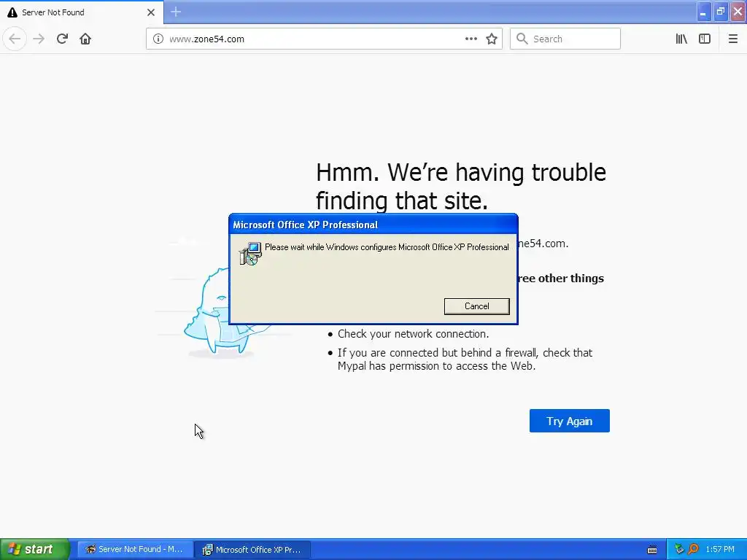Cancel the Office XP configuration dialog
The height and width of the screenshot is (560, 747).
pos(476,306)
